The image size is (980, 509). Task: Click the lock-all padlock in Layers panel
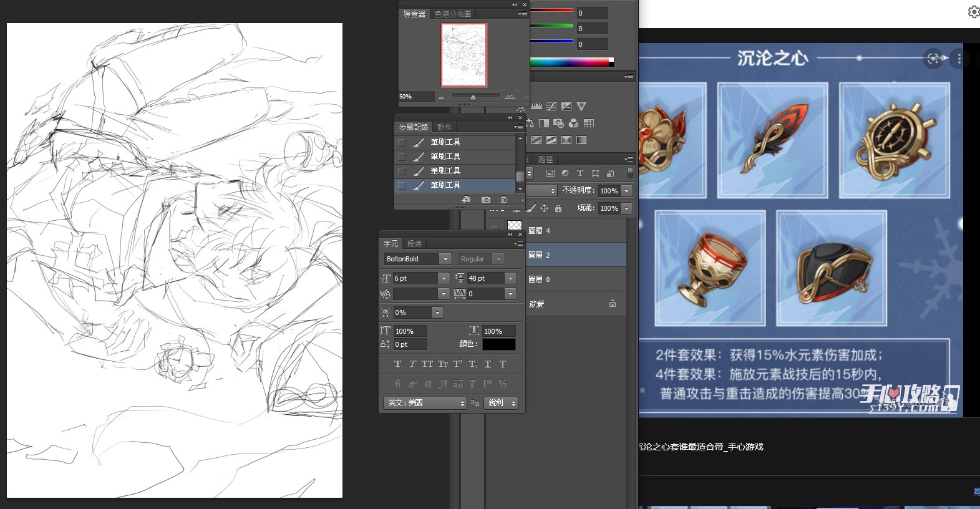coord(558,208)
